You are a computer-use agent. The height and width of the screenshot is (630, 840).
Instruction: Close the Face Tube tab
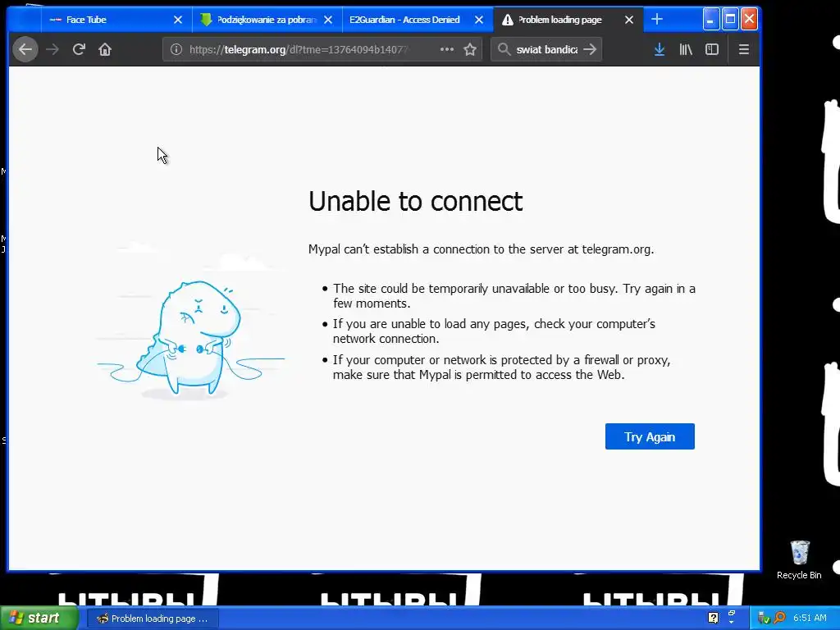click(178, 20)
